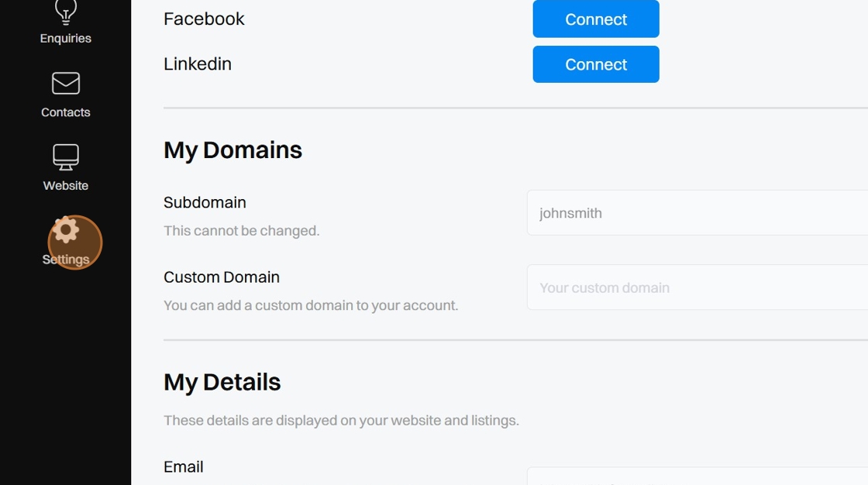
Task: Click the My Details heading
Action: (222, 382)
